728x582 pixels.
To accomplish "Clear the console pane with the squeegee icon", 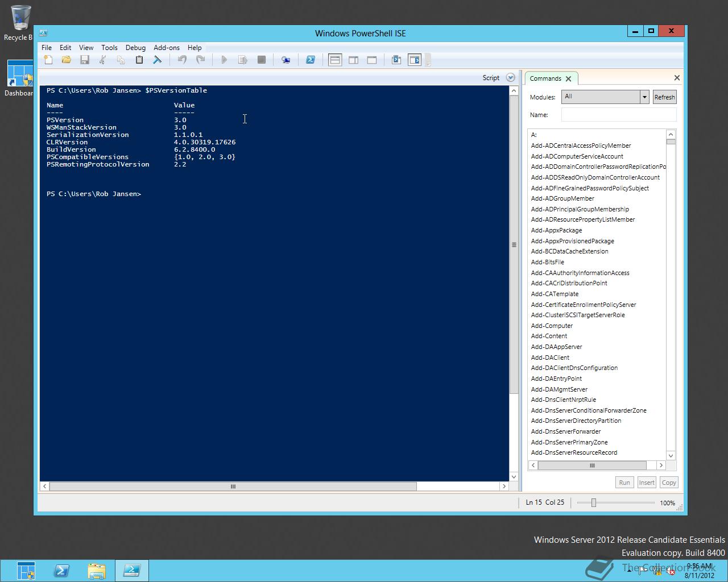I will tap(158, 60).
